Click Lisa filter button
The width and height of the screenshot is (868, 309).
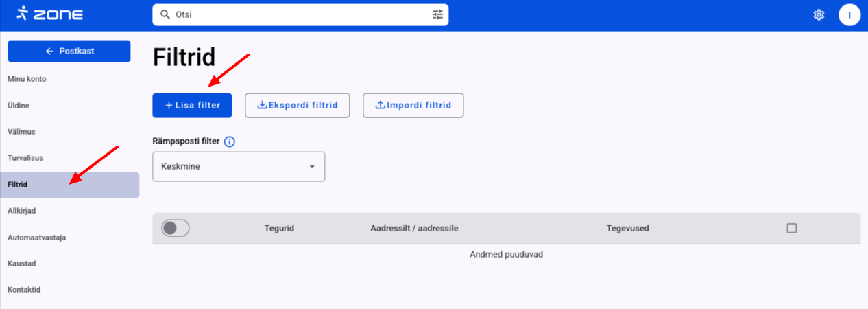[x=192, y=106]
